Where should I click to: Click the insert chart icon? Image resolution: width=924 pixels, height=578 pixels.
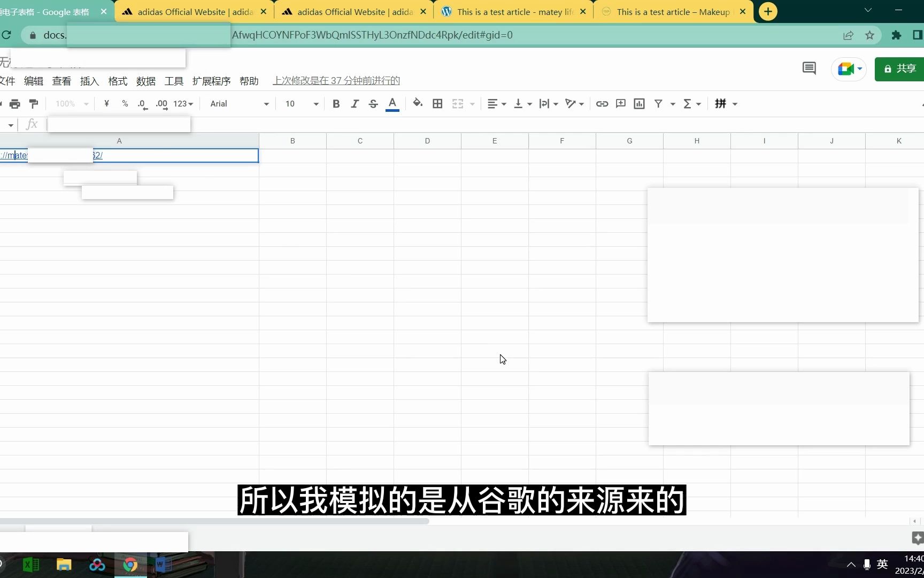point(640,104)
